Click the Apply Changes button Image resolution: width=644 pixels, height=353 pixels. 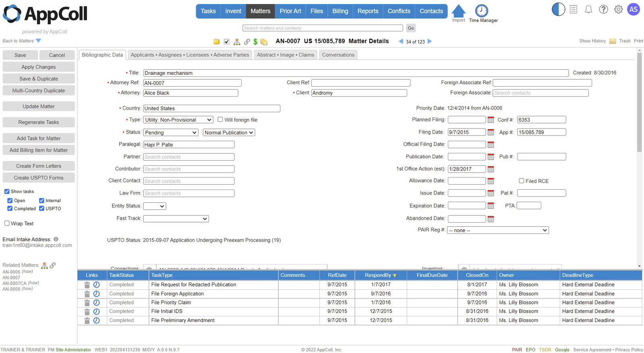(39, 67)
